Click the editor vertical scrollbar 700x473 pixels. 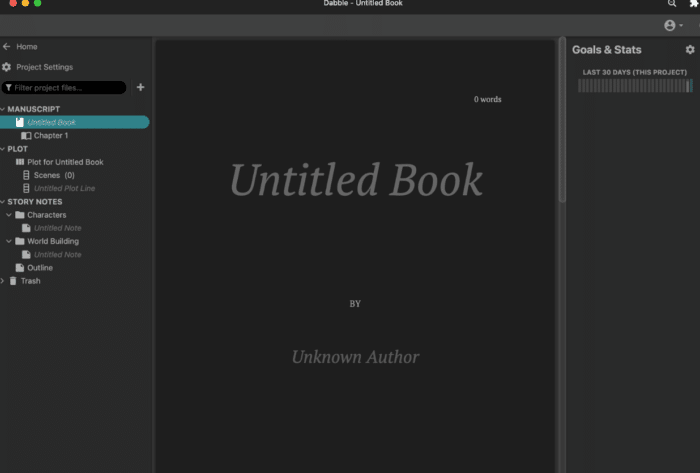[562, 120]
